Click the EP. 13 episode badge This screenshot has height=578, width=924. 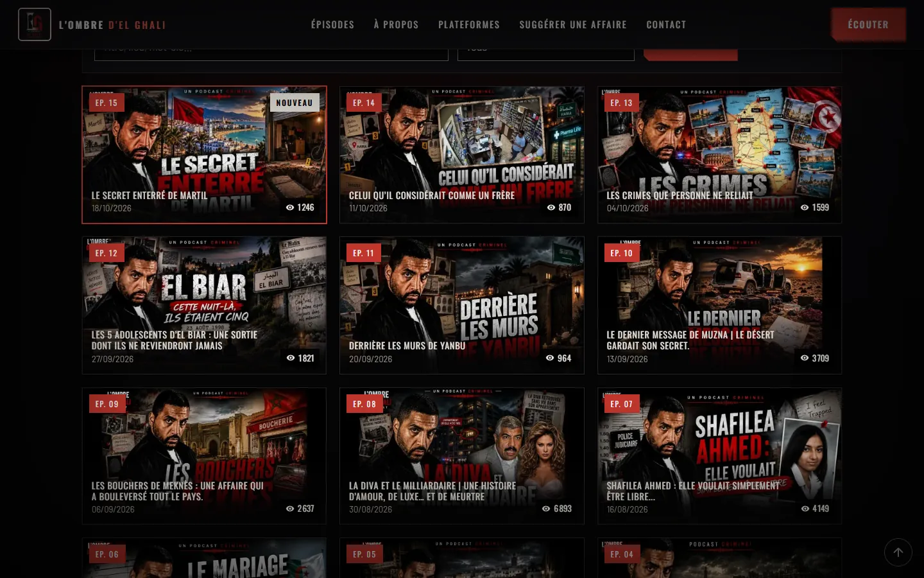pos(621,103)
